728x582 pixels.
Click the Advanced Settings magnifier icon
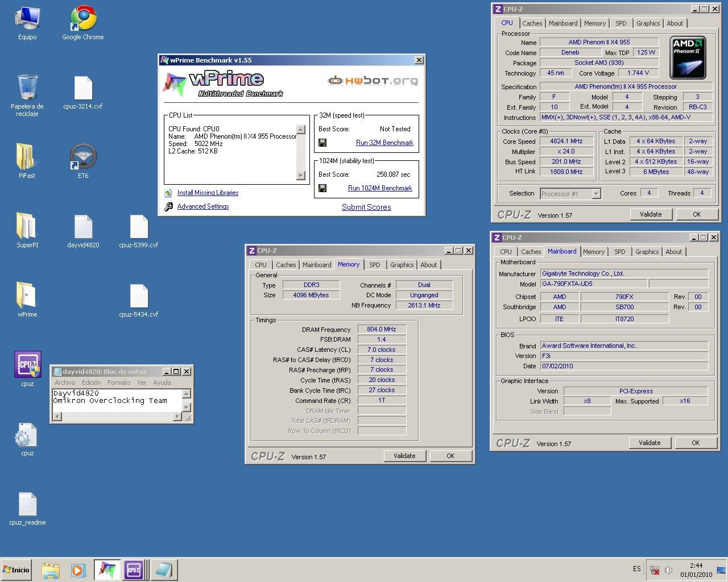168,207
